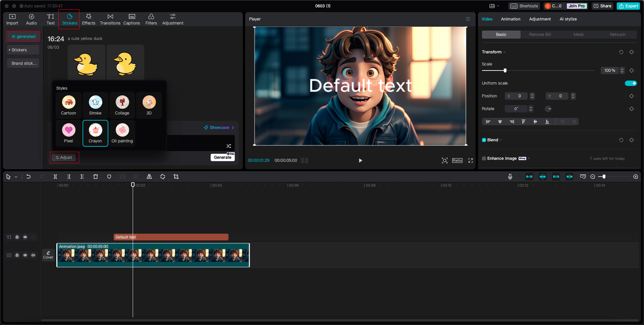Click the fullscreen icon in Player
This screenshot has height=325, width=644.
coord(470,160)
